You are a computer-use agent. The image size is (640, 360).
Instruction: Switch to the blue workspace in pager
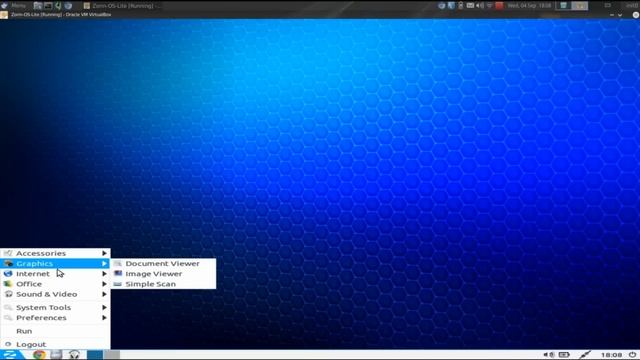point(95,355)
